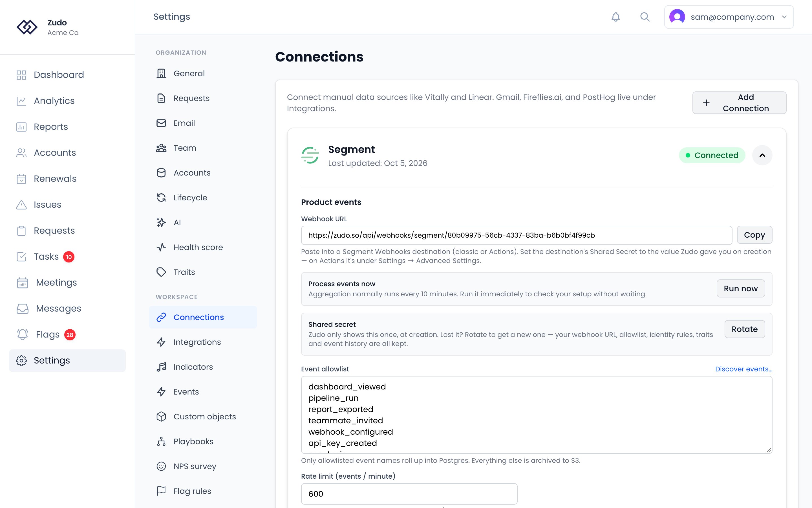Click the NPS survey smiley icon

click(161, 466)
